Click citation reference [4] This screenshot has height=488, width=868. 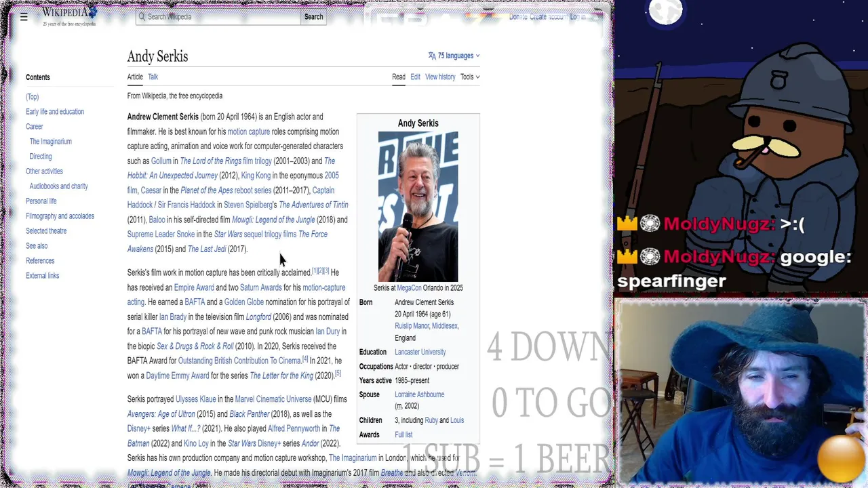(305, 359)
